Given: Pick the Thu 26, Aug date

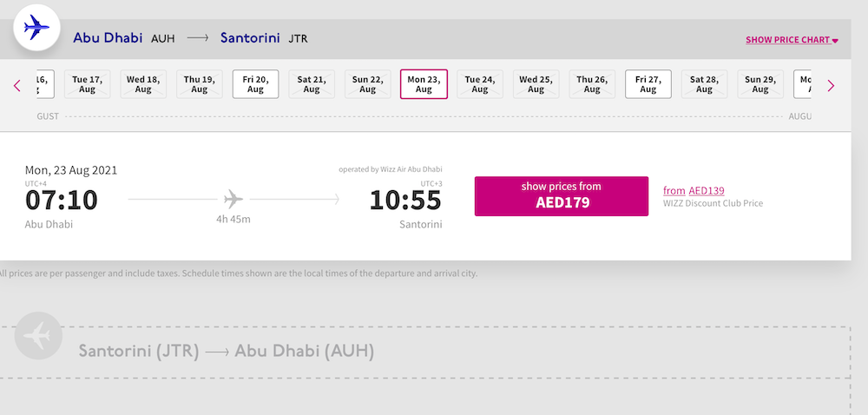Looking at the screenshot, I should pyautogui.click(x=592, y=84).
